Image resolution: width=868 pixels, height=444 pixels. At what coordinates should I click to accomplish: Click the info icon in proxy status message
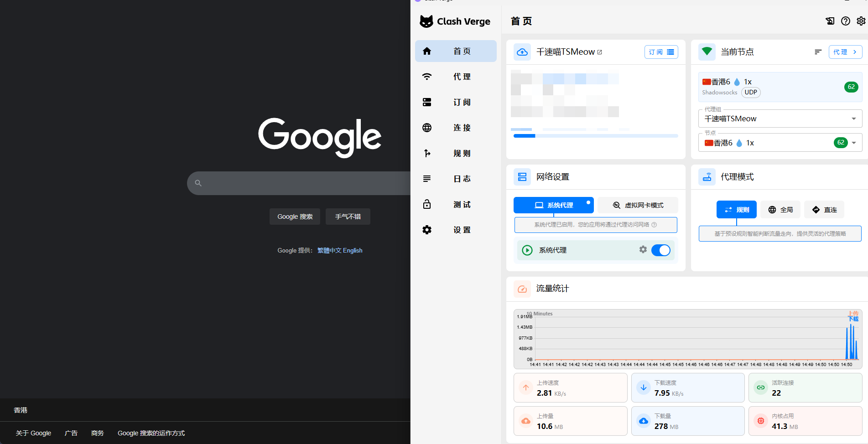(x=654, y=225)
